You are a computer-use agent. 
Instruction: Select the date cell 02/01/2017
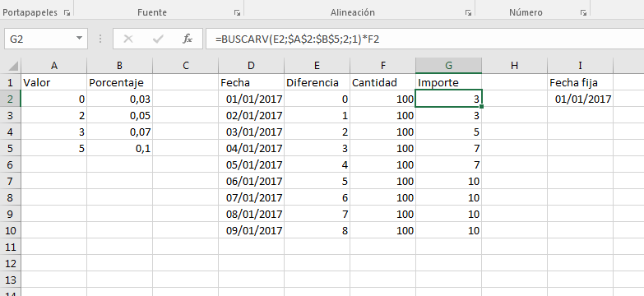tap(251, 115)
